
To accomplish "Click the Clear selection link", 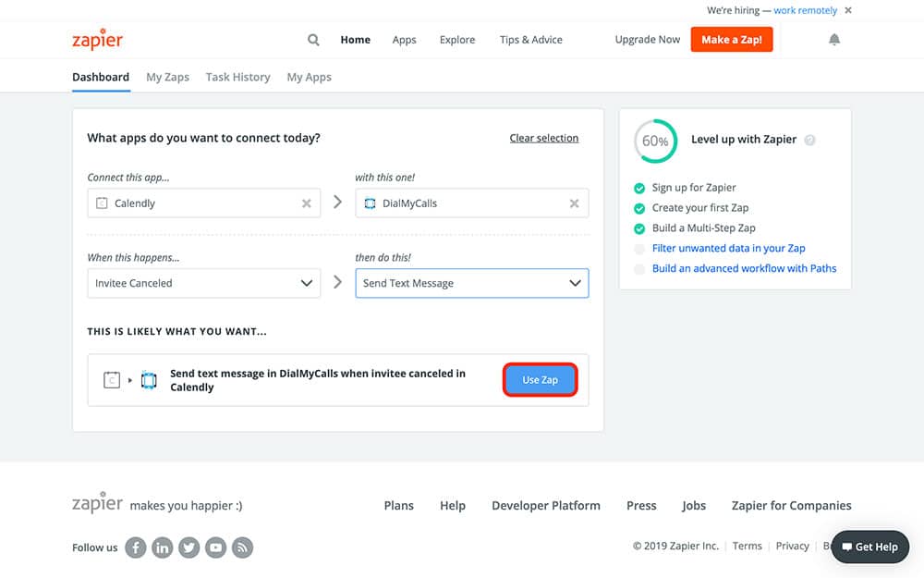I will (543, 138).
